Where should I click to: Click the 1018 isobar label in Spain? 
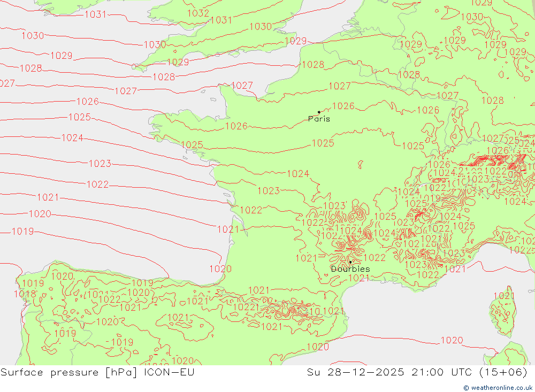[25, 294]
